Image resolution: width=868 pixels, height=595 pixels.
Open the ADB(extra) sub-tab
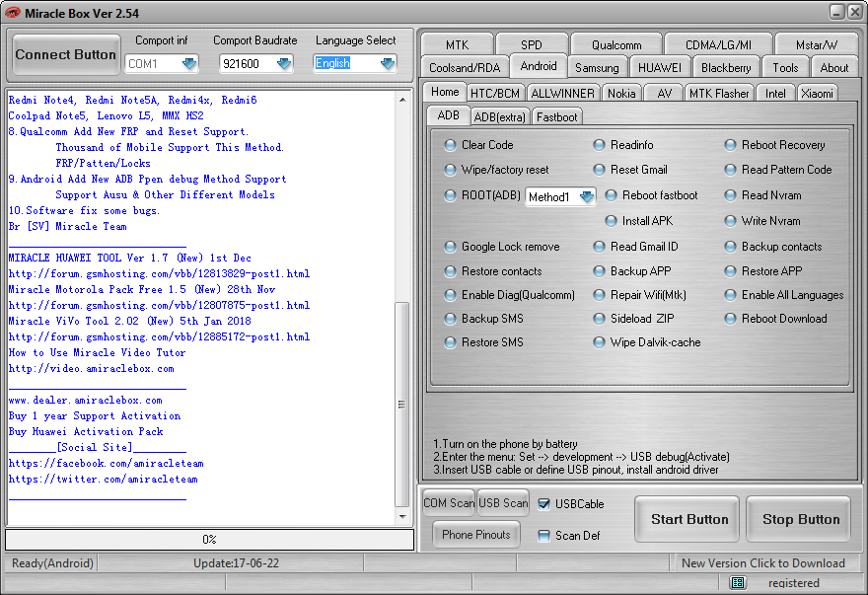coord(499,117)
